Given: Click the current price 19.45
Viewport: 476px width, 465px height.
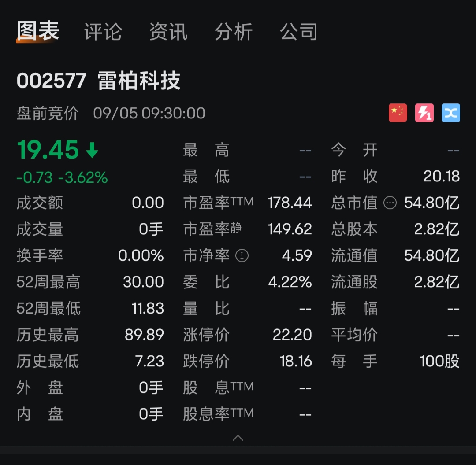Looking at the screenshot, I should pyautogui.click(x=48, y=150).
